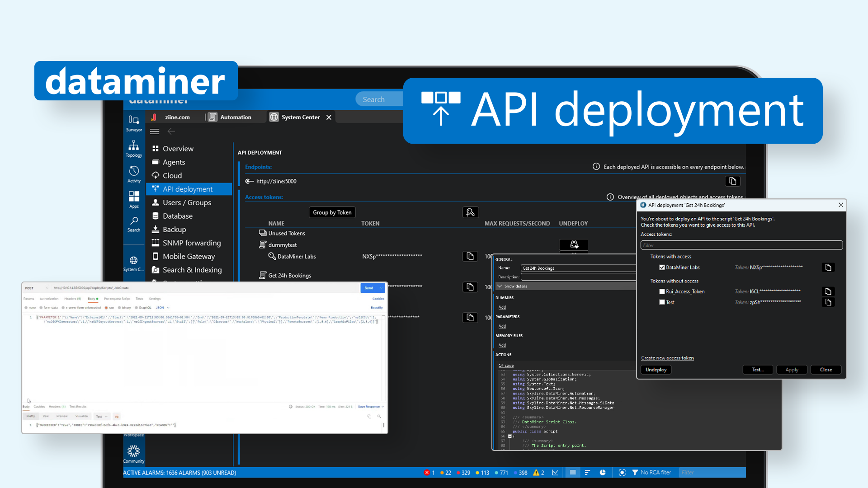Click the Filter box in the alarm bar
Image resolution: width=868 pixels, height=488 pixels.
(x=712, y=473)
